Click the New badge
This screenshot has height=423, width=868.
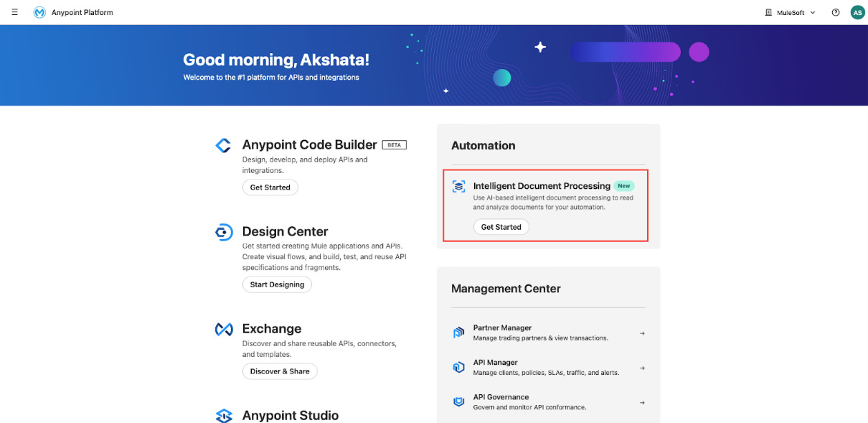click(624, 186)
